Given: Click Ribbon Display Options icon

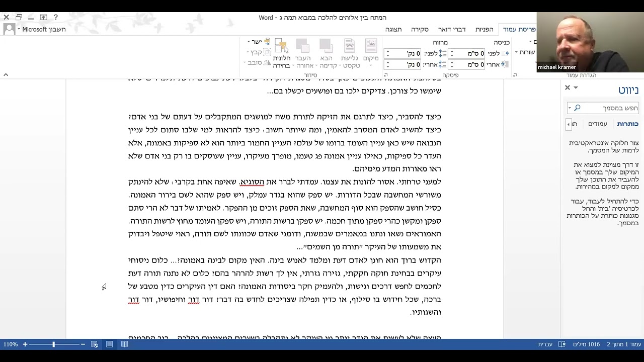Looking at the screenshot, I should 43,17.
